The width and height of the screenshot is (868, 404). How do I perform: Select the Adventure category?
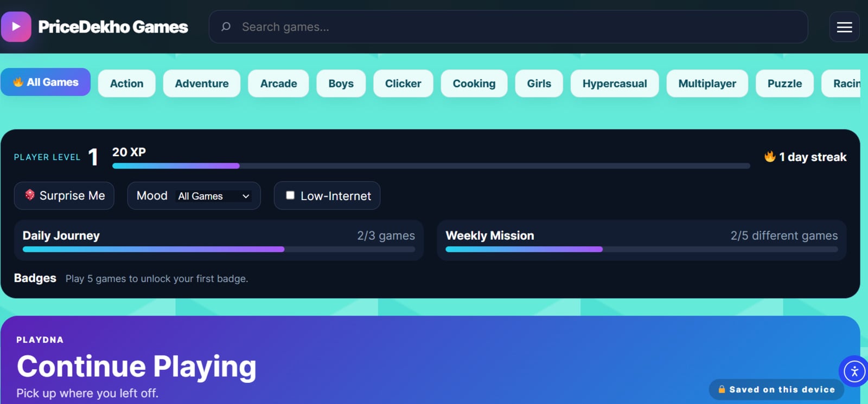tap(202, 84)
